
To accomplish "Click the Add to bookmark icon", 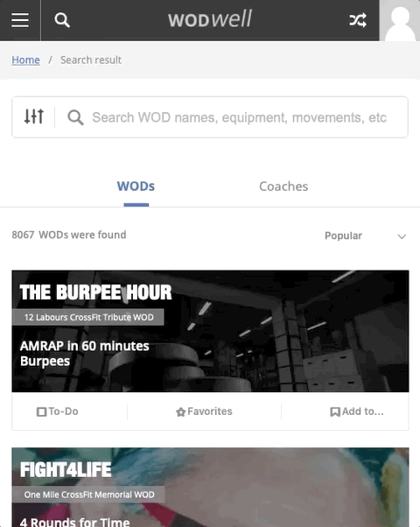I will 335,411.
